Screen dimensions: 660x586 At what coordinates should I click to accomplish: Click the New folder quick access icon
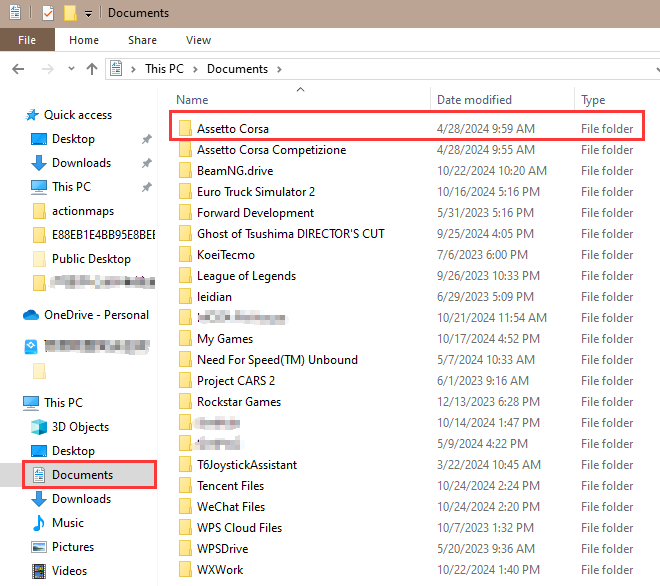tap(70, 13)
